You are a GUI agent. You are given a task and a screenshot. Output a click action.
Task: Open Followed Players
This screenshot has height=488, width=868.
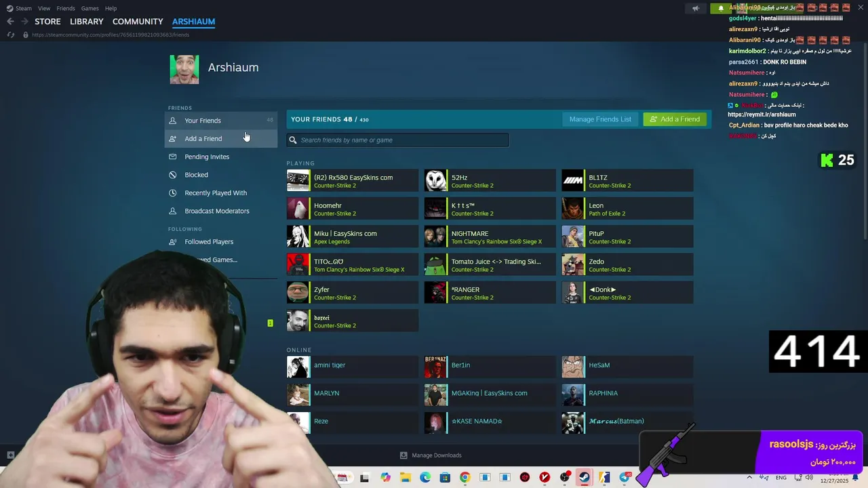[x=221, y=242]
